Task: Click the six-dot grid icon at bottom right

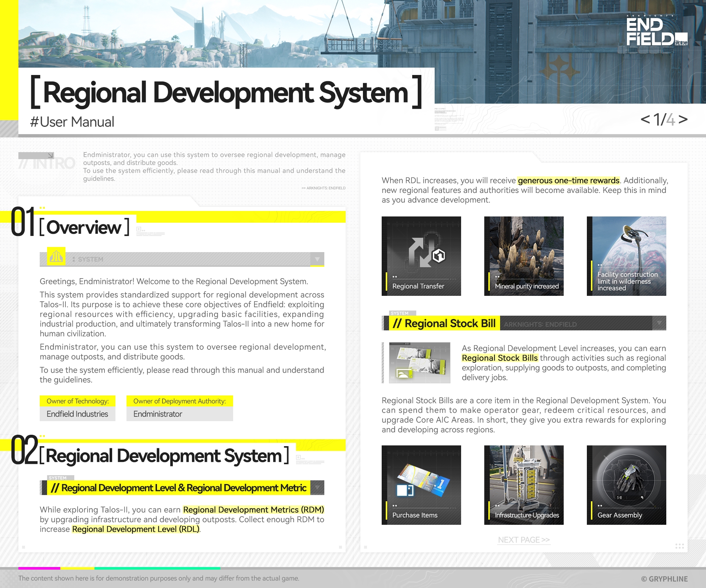Action: coord(680,546)
